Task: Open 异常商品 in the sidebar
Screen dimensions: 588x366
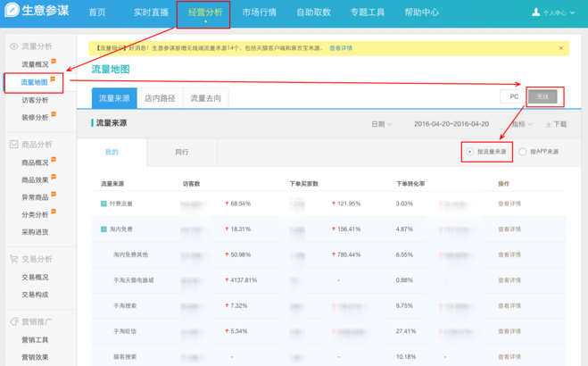Action: pyautogui.click(x=35, y=197)
